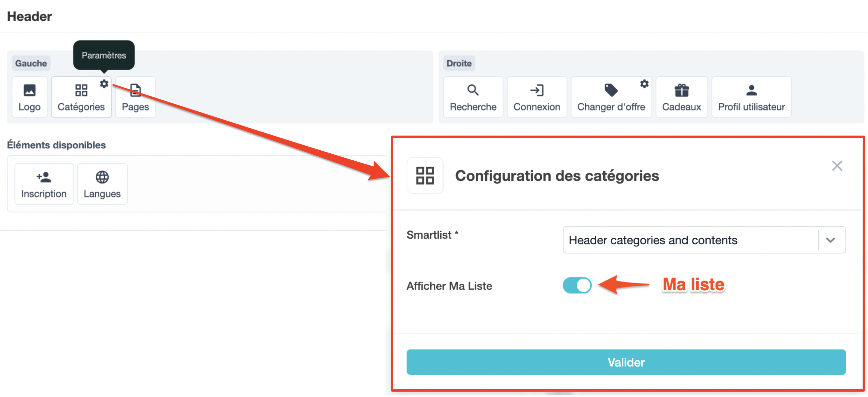Select the Changer d'offre tag icon
Image resolution: width=868 pixels, height=397 pixels.
coord(611,90)
